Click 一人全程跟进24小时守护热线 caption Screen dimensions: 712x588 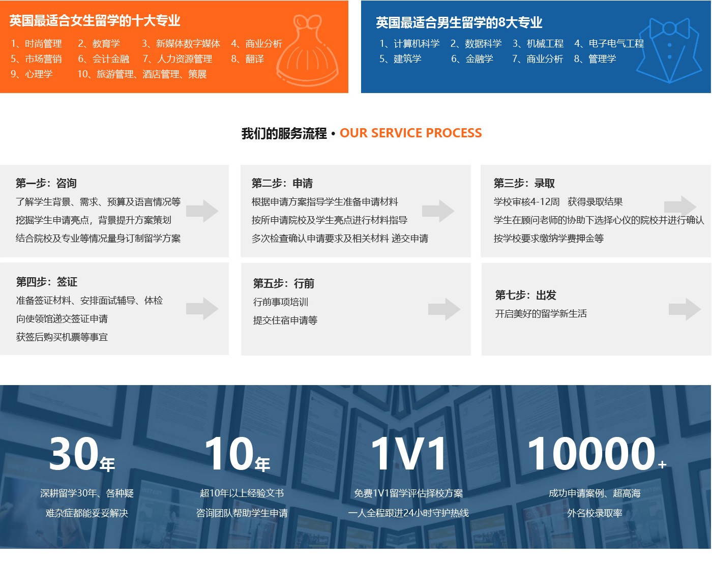pos(408,513)
